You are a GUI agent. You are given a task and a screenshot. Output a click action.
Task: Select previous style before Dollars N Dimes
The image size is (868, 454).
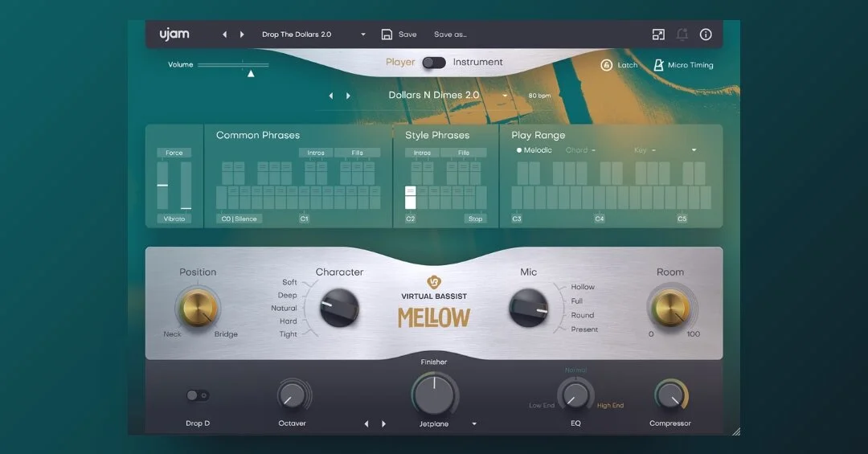(x=331, y=96)
